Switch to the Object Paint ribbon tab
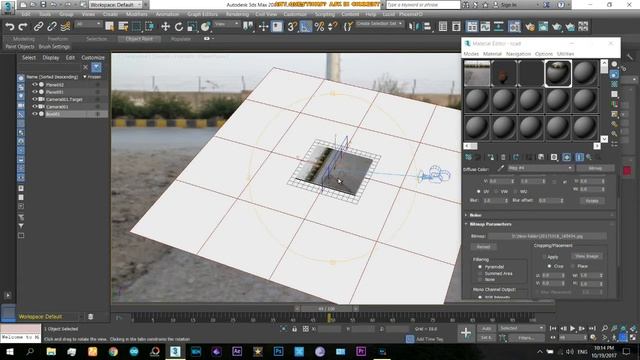Screen dimensions: 640x360 (x=139, y=39)
